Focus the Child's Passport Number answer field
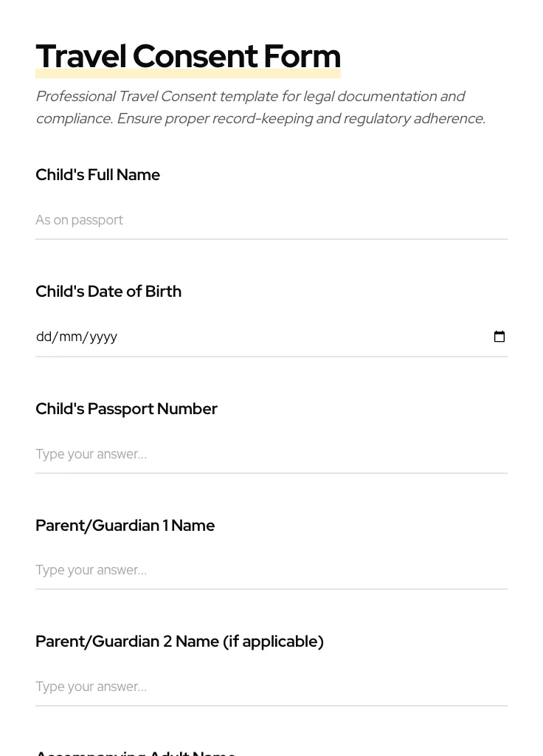Image resolution: width=543 pixels, height=756 pixels. click(x=271, y=454)
